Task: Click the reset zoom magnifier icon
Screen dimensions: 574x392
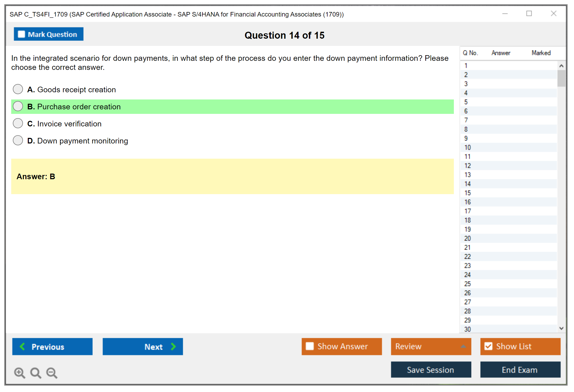Action: 36,373
